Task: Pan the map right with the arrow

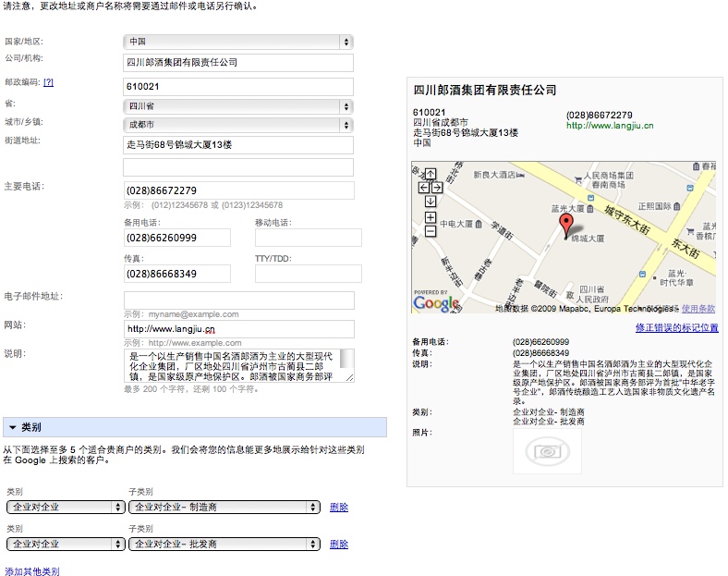Action: pyautogui.click(x=437, y=187)
